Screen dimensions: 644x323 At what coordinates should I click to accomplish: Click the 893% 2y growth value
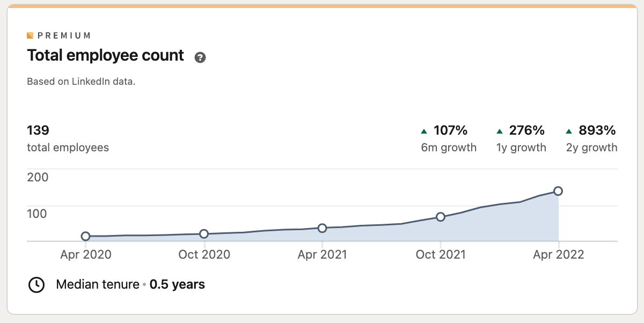tap(597, 130)
